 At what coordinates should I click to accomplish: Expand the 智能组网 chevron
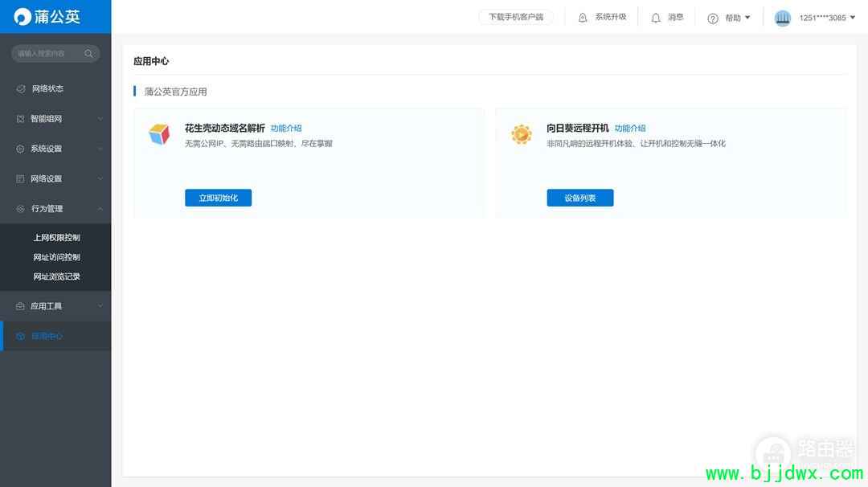pyautogui.click(x=100, y=118)
